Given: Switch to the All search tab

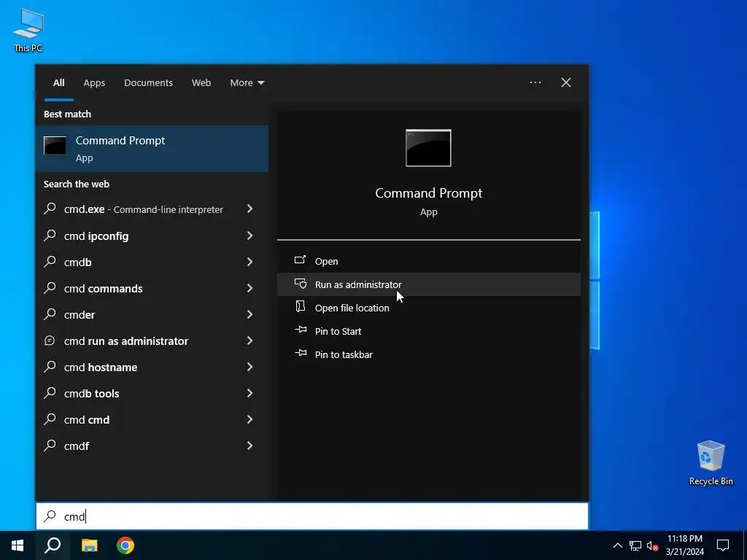Looking at the screenshot, I should (58, 83).
